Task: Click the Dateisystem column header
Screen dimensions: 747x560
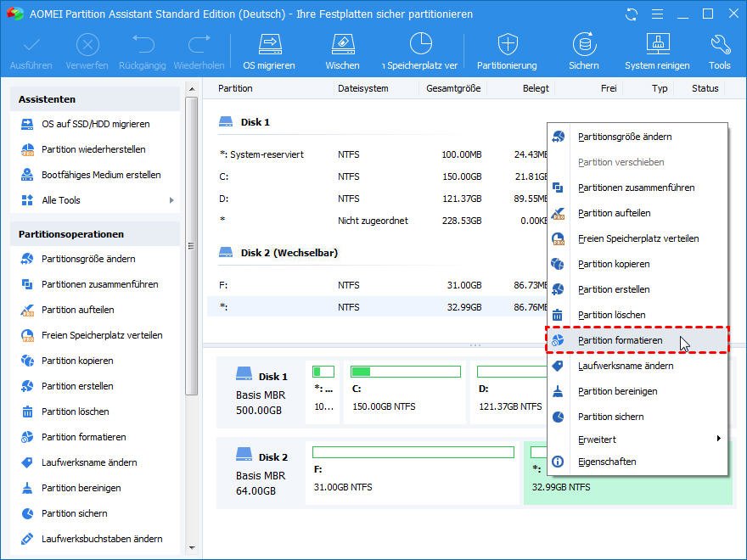Action: (363, 88)
